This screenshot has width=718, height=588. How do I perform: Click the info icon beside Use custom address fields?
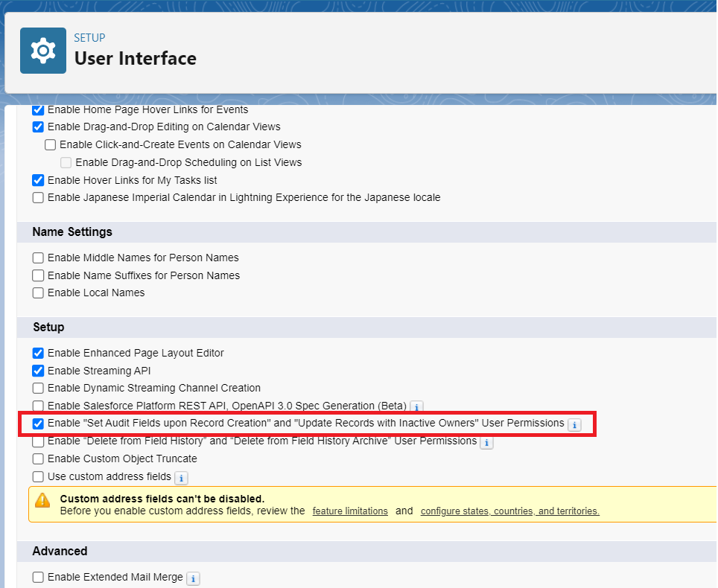[x=181, y=477]
